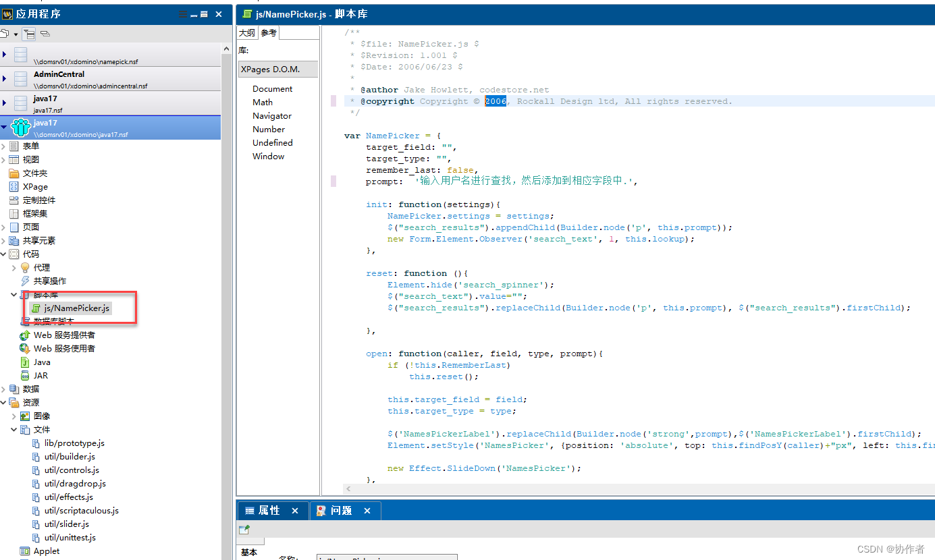Open the applications panel view menu icon
The height and width of the screenshot is (560, 935).
click(x=183, y=14)
